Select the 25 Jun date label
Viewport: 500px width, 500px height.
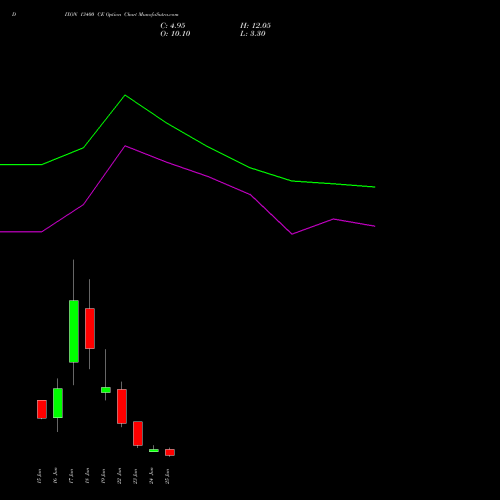(167, 476)
